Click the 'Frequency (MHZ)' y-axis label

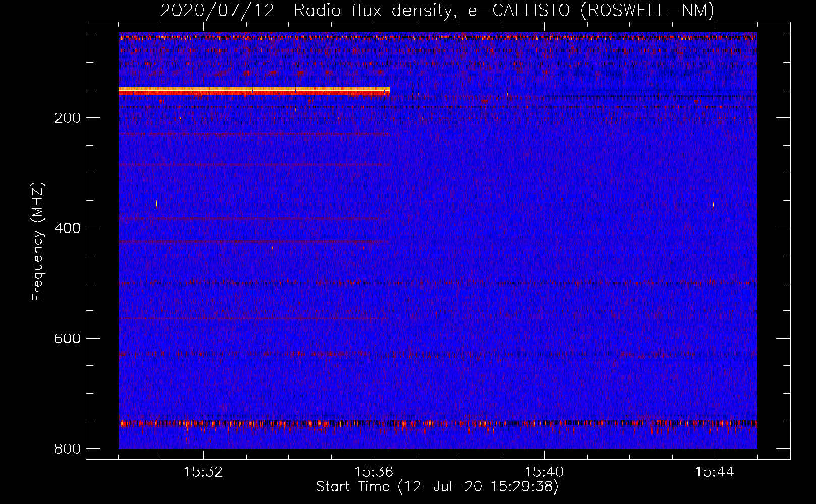[38, 242]
